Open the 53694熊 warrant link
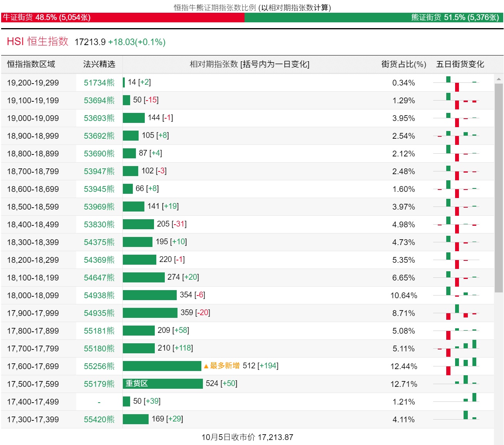Image resolution: width=504 pixels, height=445 pixels. coord(99,100)
